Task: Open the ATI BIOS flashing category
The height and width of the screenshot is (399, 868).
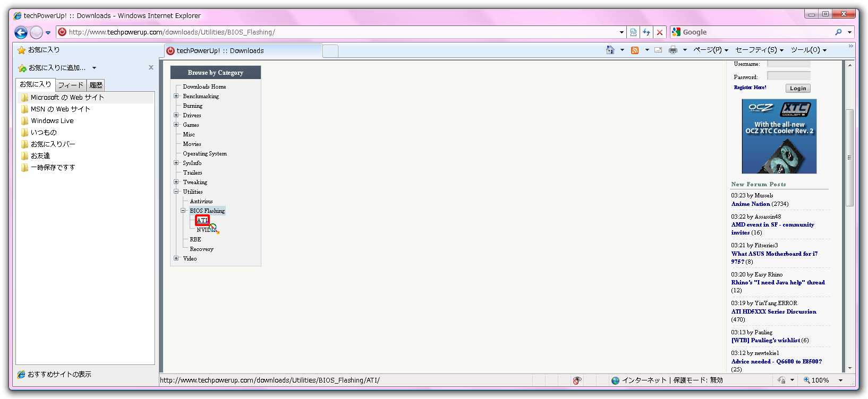Action: point(202,220)
